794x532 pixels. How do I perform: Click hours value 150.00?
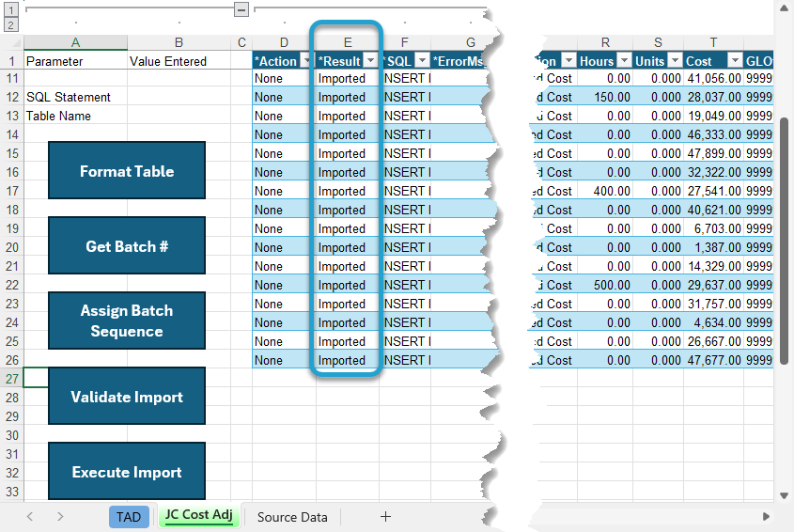coord(605,97)
